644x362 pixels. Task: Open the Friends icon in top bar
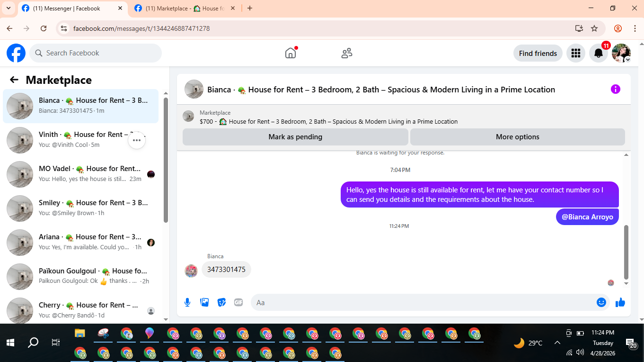[x=347, y=53]
